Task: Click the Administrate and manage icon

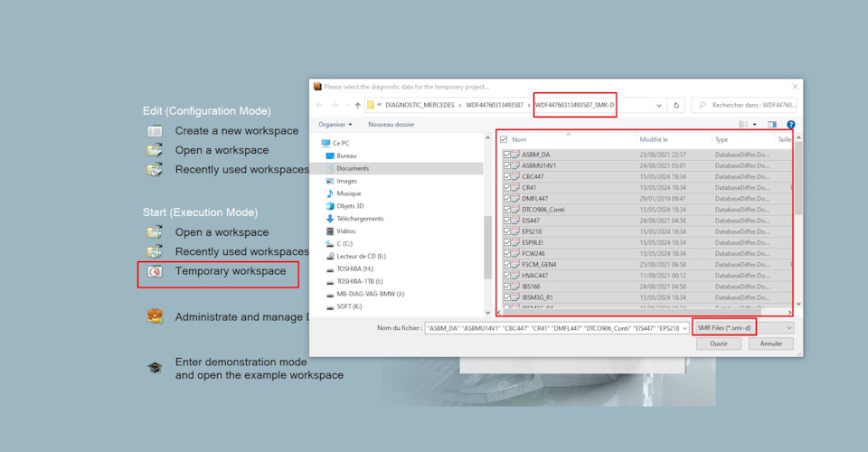Action: coord(156,317)
